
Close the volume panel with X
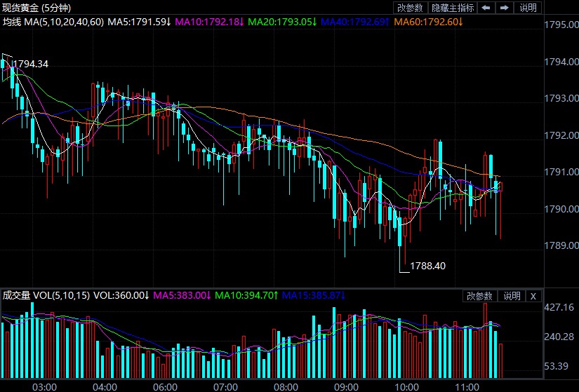coord(533,296)
